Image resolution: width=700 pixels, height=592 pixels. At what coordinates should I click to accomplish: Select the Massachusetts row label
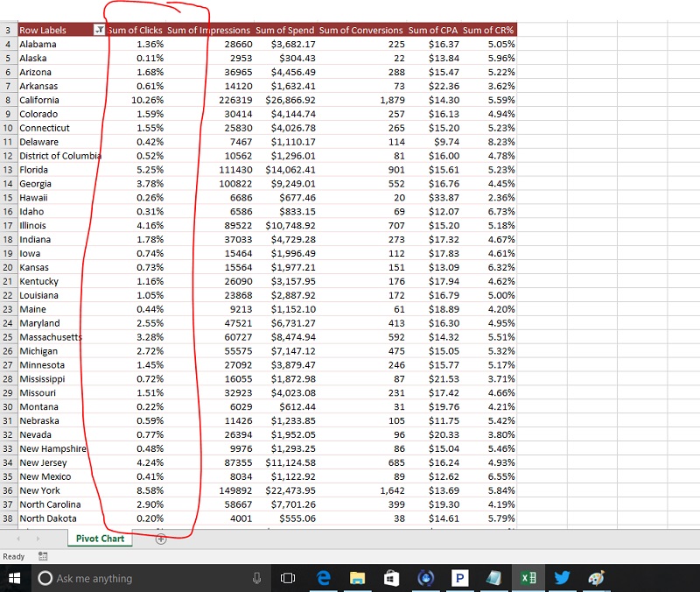62,337
